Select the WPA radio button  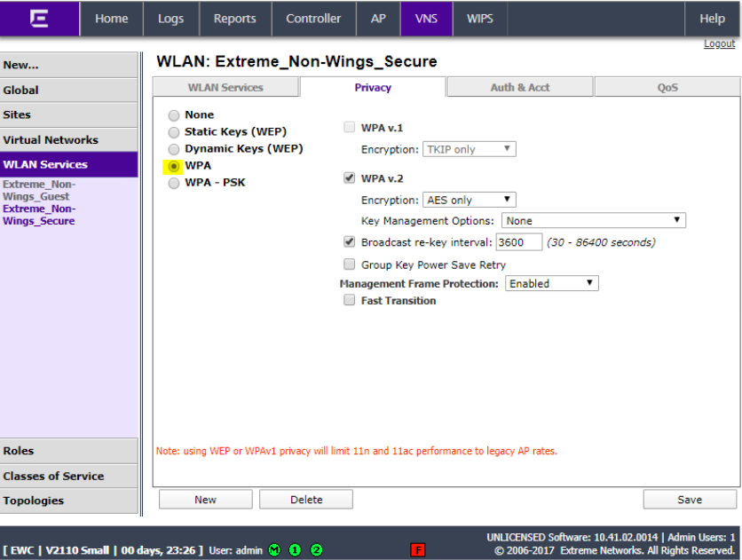174,167
